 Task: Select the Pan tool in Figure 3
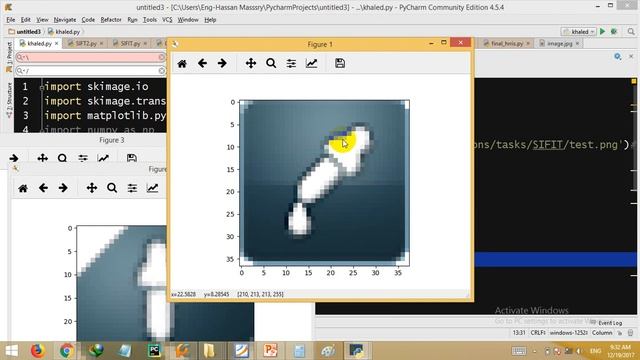coord(42,158)
